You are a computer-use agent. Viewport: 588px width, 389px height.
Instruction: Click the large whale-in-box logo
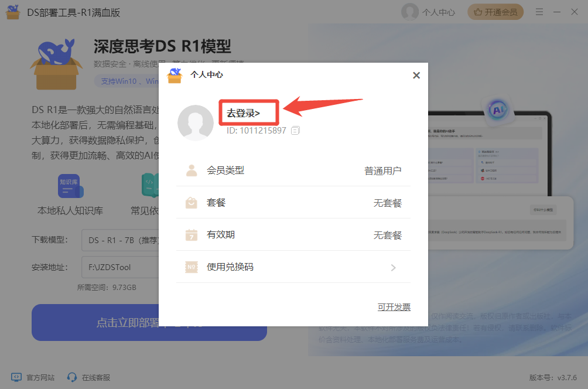56,64
